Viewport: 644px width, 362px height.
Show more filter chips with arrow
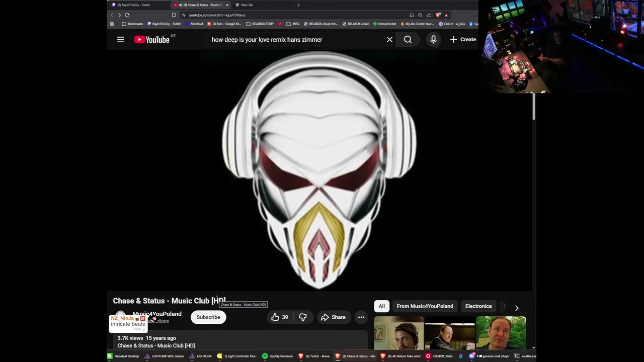click(517, 308)
